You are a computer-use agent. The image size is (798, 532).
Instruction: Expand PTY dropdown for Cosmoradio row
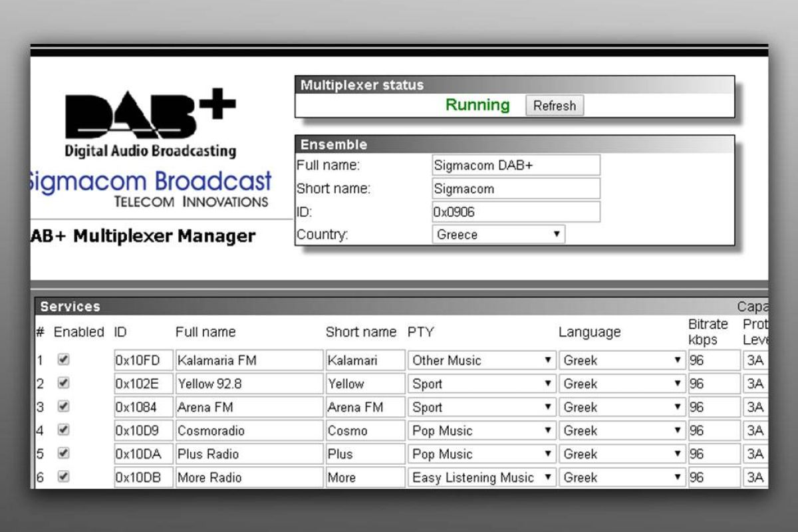(481, 431)
